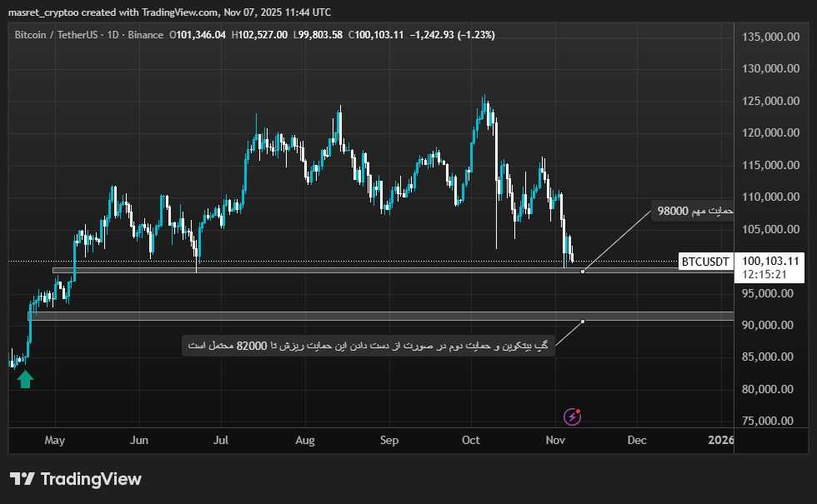
Task: Click the 2026 label on time axis
Action: click(721, 440)
